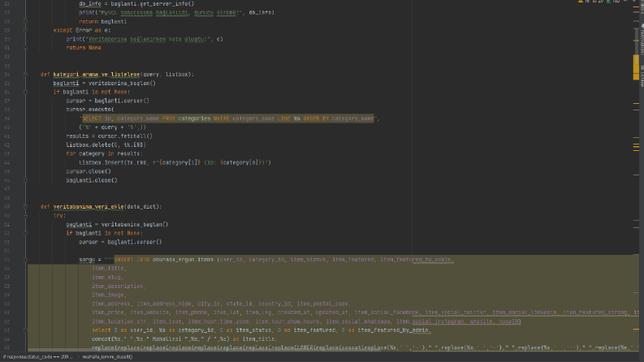
Task: Click the 'item_slug,' line in query
Action: click(x=108, y=278)
